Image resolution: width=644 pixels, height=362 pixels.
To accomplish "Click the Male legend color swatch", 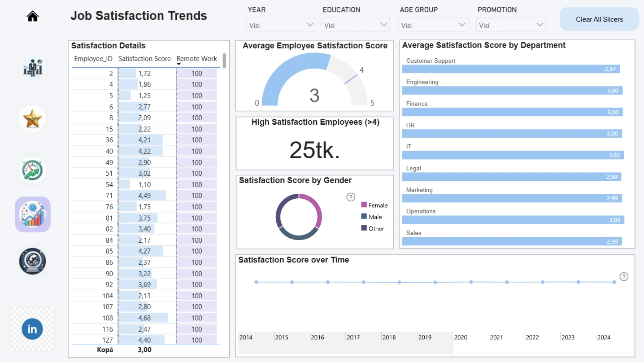I will (364, 217).
